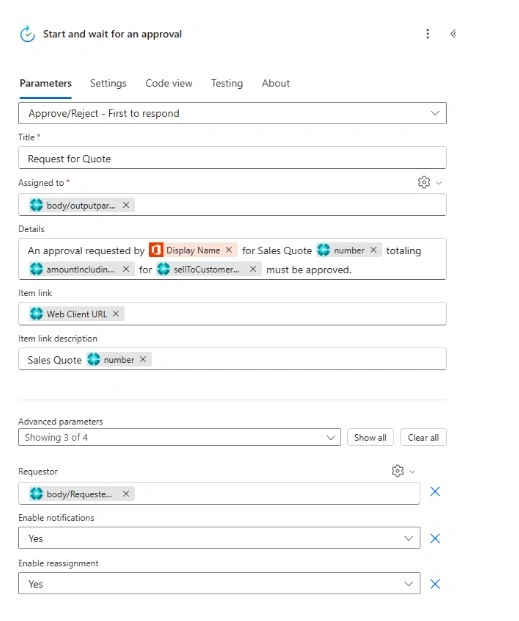The image size is (519, 621).
Task: Click the Show all button
Action: (370, 437)
